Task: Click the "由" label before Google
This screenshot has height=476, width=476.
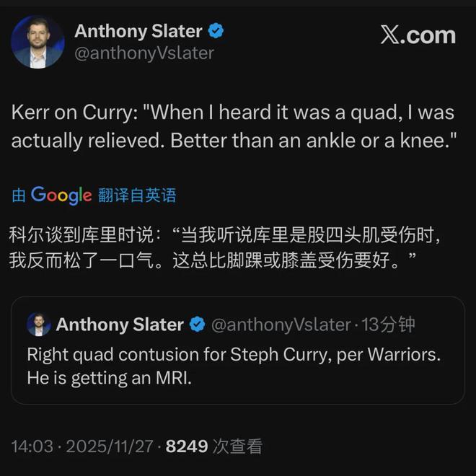Action: (19, 195)
